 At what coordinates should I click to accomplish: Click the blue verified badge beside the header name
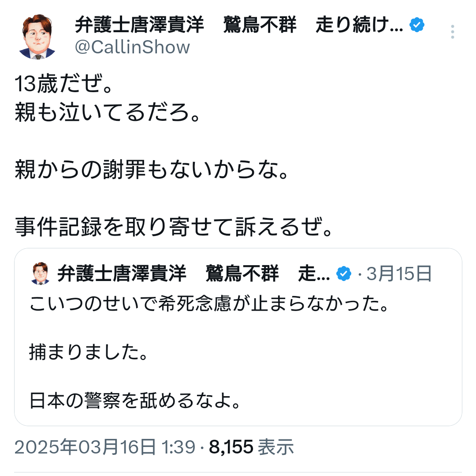coord(416,26)
